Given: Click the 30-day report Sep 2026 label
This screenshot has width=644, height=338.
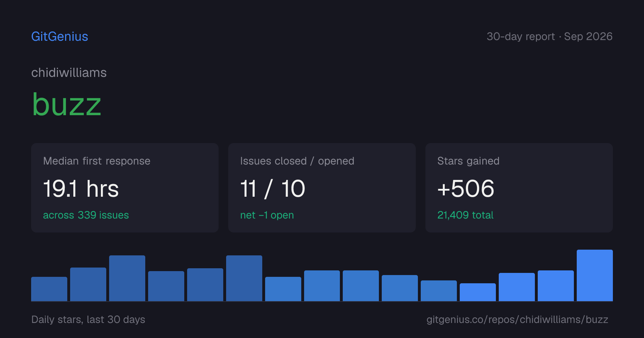Looking at the screenshot, I should tap(550, 36).
